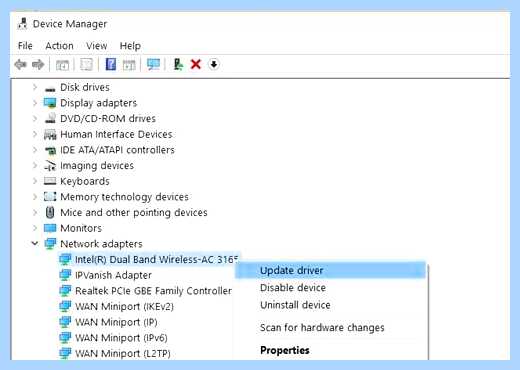Expand the Keyboards node
The image size is (520, 370).
[x=35, y=181]
